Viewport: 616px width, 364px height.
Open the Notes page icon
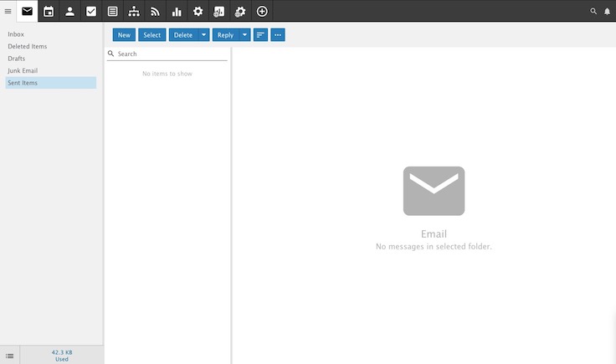(x=113, y=11)
